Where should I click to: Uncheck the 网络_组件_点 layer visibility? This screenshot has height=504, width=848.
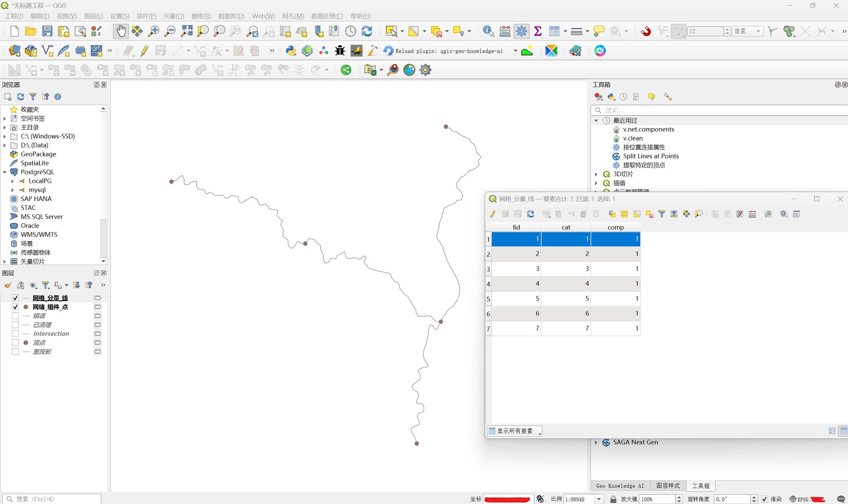coord(15,307)
